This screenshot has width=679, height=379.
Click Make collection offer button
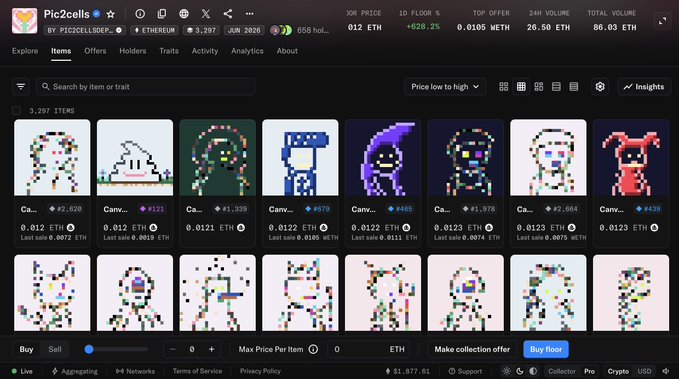tap(472, 349)
